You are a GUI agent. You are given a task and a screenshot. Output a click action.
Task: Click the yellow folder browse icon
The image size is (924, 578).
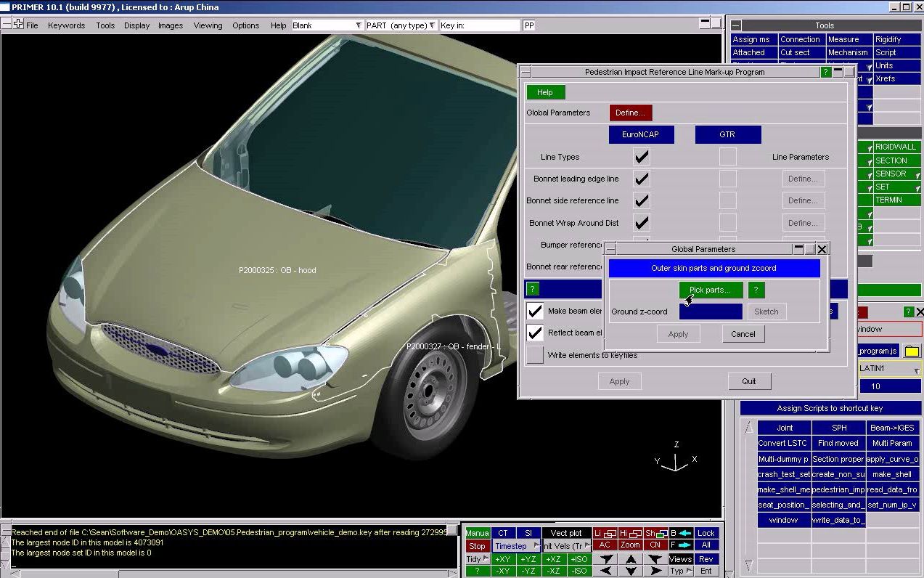coord(911,351)
